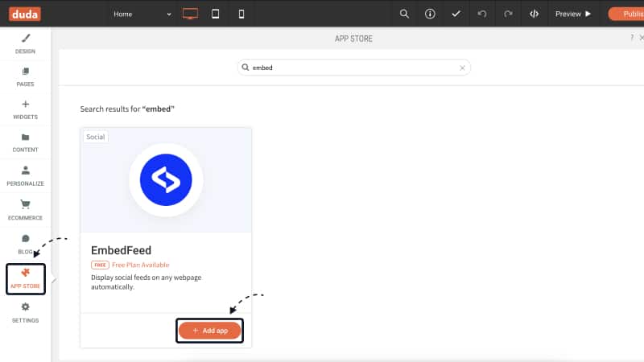Click the Social category tag
The height and width of the screenshot is (362, 644).
[96, 137]
